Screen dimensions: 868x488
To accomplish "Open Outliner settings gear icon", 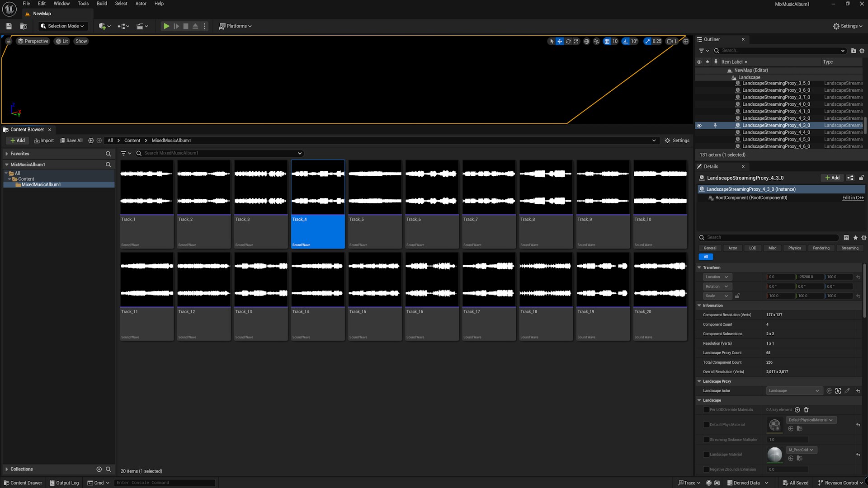I will click(x=862, y=51).
